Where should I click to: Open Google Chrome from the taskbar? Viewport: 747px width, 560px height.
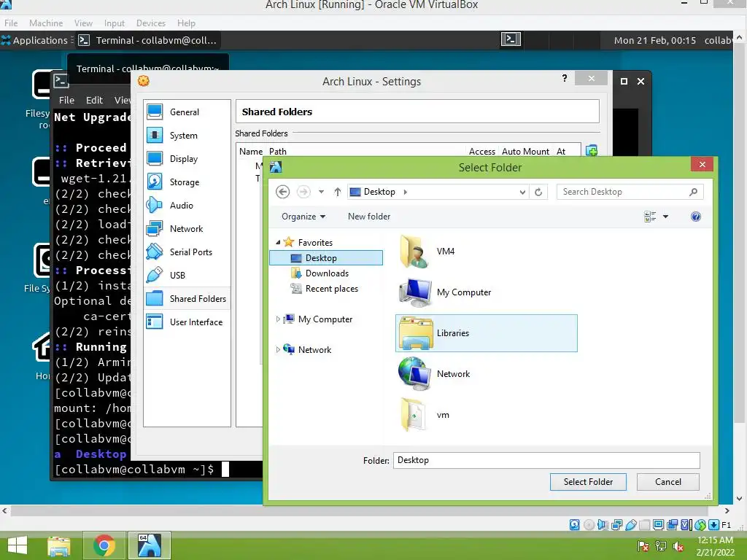(104, 545)
